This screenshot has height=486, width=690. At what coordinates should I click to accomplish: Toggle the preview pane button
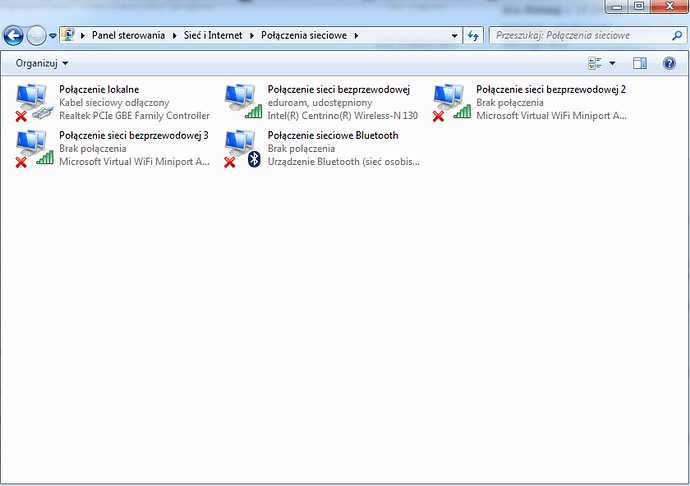point(640,63)
